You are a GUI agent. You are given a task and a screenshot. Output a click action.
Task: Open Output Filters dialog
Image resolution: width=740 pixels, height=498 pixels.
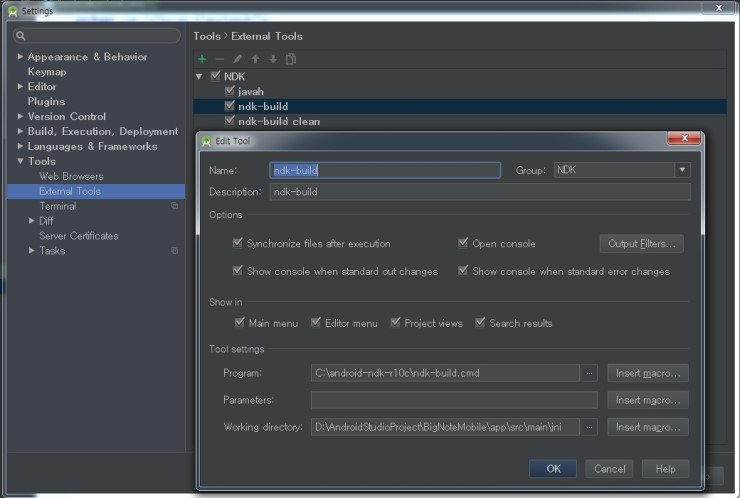[641, 244]
